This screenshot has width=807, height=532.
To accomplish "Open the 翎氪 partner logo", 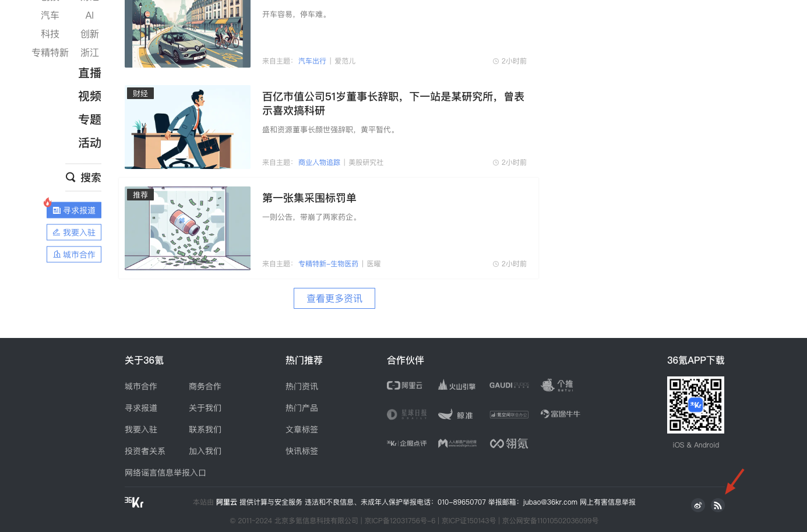I will pos(509,443).
